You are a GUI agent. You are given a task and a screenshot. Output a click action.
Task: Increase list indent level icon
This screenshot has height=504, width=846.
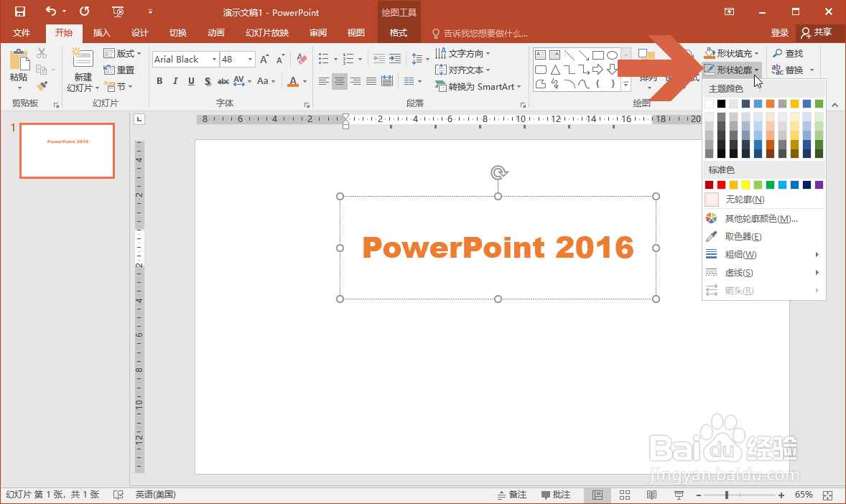click(x=395, y=58)
